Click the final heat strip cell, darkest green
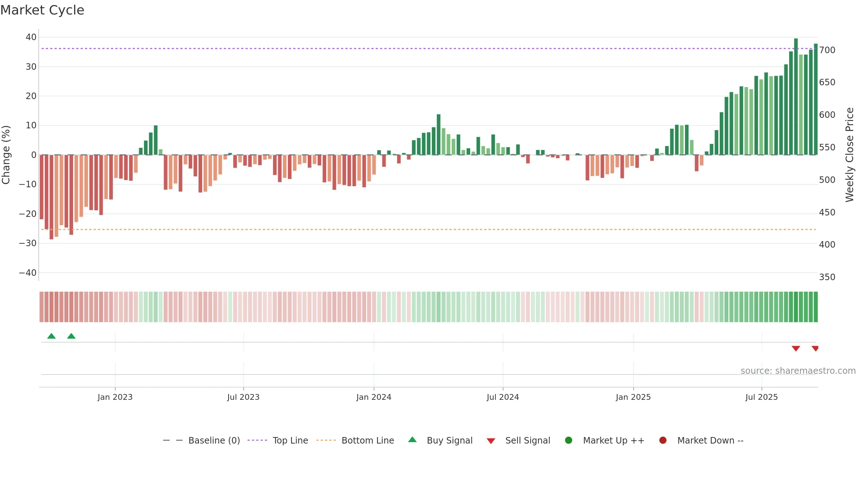The width and height of the screenshot is (868, 488). [x=816, y=307]
